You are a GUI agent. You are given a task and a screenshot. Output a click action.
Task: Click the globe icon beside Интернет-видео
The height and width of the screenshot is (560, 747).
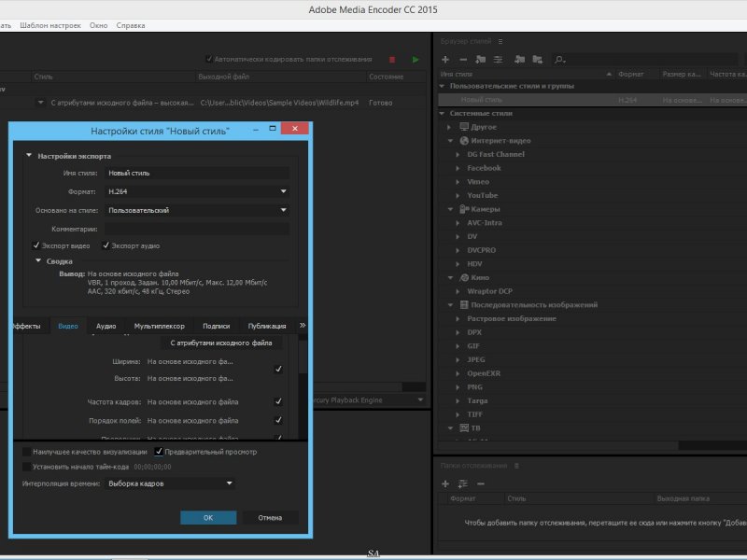click(464, 141)
